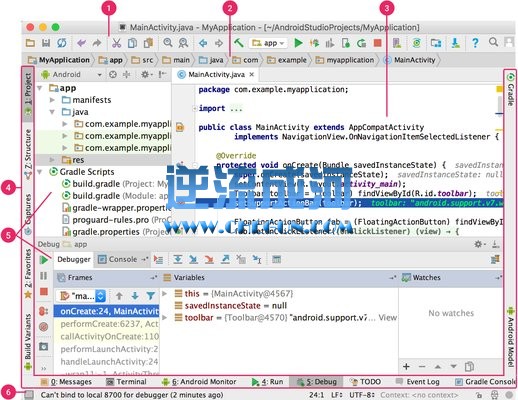Open the thread selector dropdown in Frames

[x=81, y=296]
